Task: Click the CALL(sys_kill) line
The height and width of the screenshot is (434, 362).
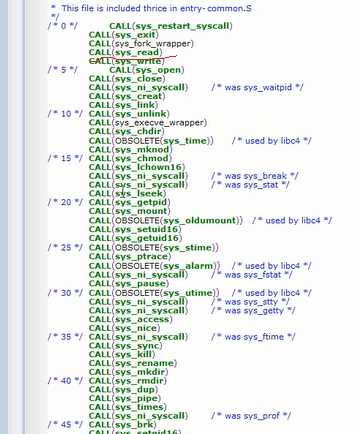Action: [122, 354]
